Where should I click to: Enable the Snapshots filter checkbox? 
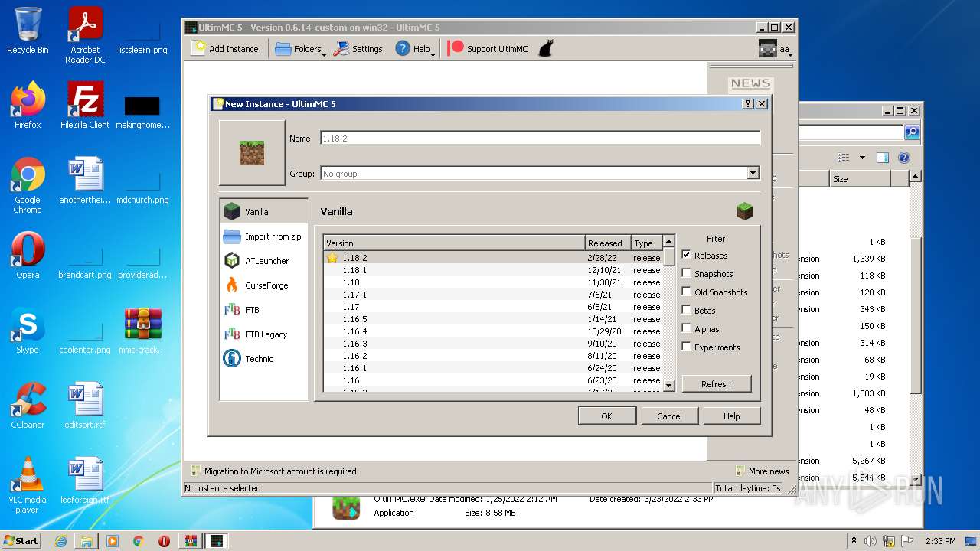coord(686,273)
